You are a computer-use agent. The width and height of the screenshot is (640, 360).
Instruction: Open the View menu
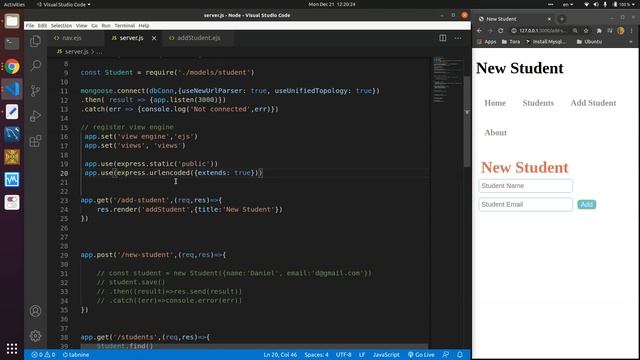point(82,26)
